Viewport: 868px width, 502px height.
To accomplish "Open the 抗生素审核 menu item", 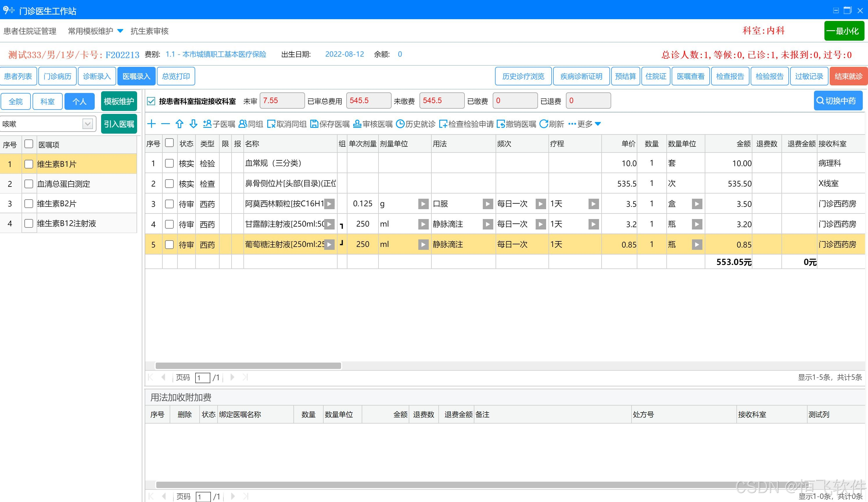I will pos(150,31).
